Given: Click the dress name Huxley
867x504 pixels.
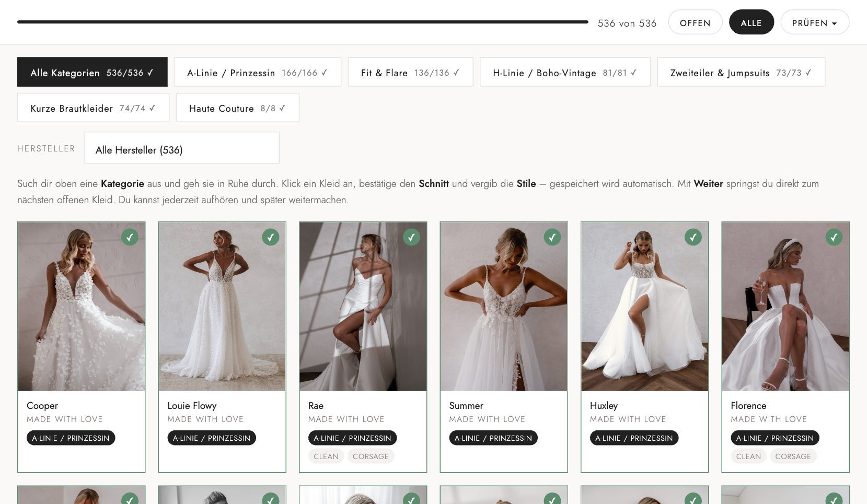Looking at the screenshot, I should point(604,406).
